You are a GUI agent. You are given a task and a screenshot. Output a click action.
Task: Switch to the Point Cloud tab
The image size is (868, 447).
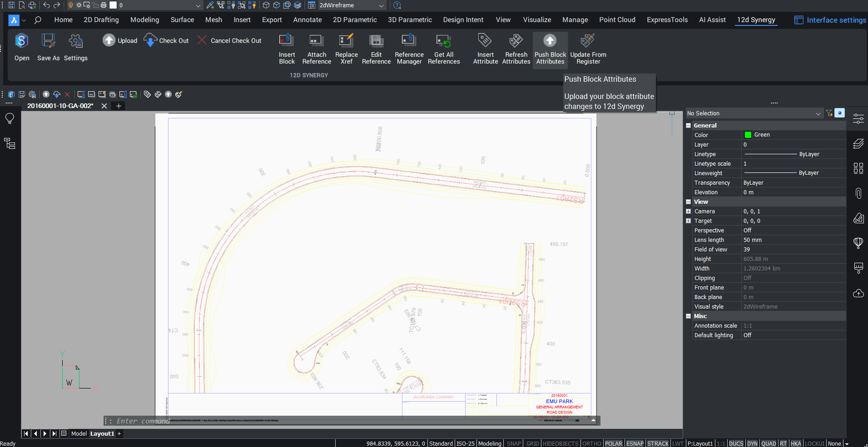(x=617, y=20)
